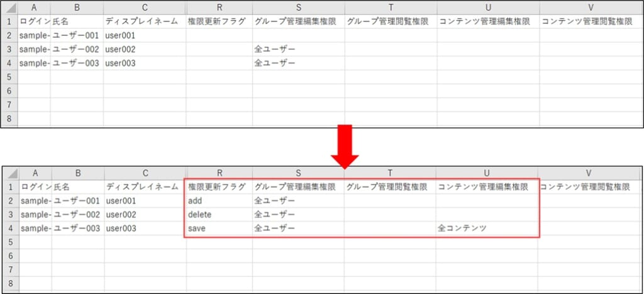This screenshot has width=644, height=294.
Task: Select row 2 header in upper sheet
Action: click(x=9, y=35)
